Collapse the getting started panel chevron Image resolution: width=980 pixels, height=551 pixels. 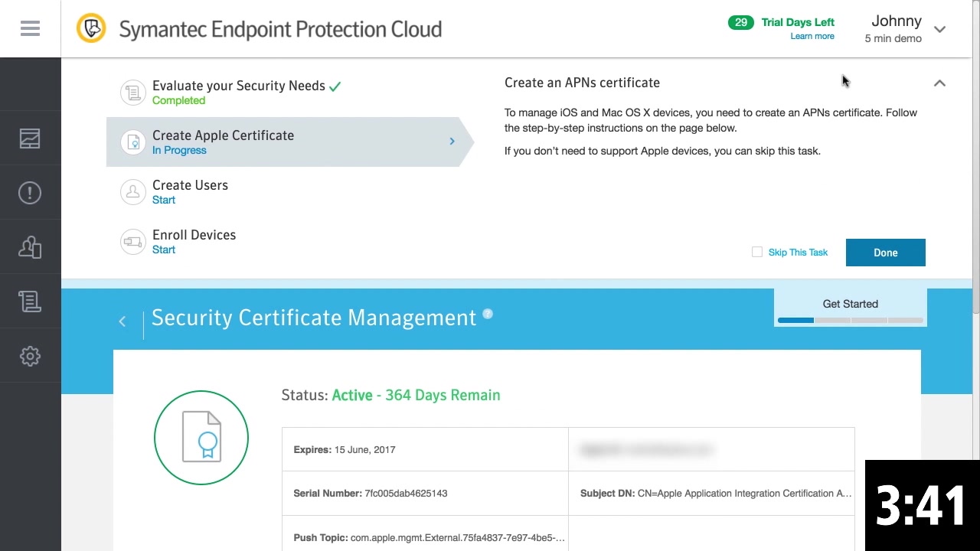coord(939,83)
